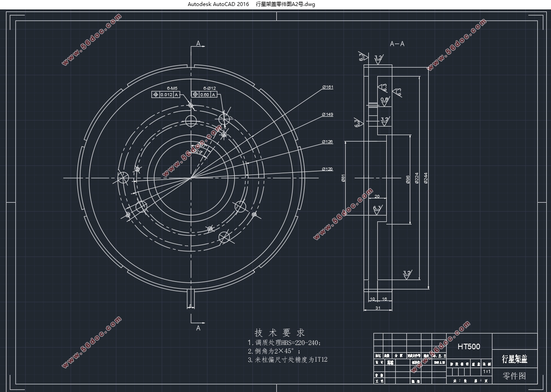Click note 1.调质处理HBS=220-240
551x392 pixels.
coord(284,343)
